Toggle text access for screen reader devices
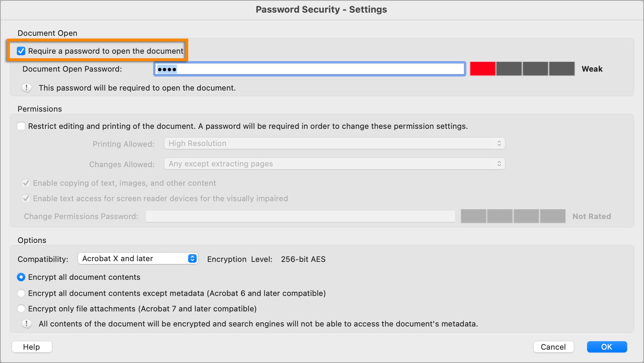The image size is (644, 363). 26,198
